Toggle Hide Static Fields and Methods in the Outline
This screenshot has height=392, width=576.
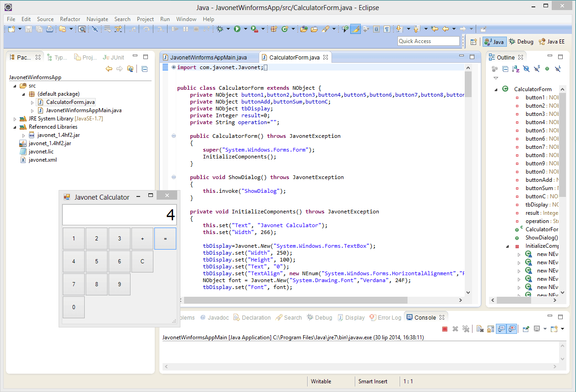(537, 69)
